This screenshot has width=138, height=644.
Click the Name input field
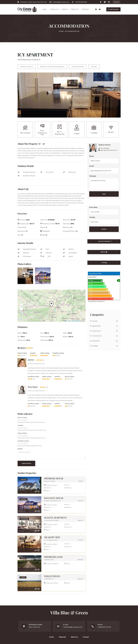[x=104, y=161]
